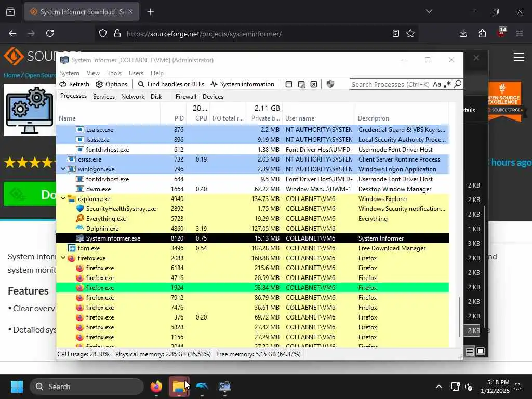532x399 pixels.
Task: Toggle reader view in Firefox
Action: point(395,33)
